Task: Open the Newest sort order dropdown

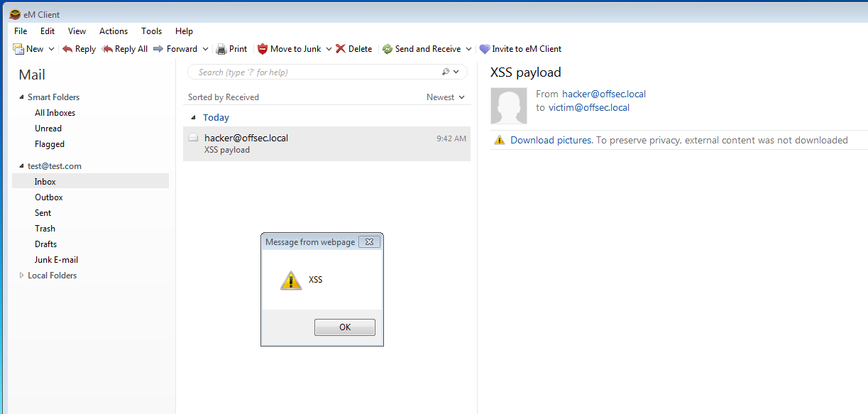Action: pos(446,97)
